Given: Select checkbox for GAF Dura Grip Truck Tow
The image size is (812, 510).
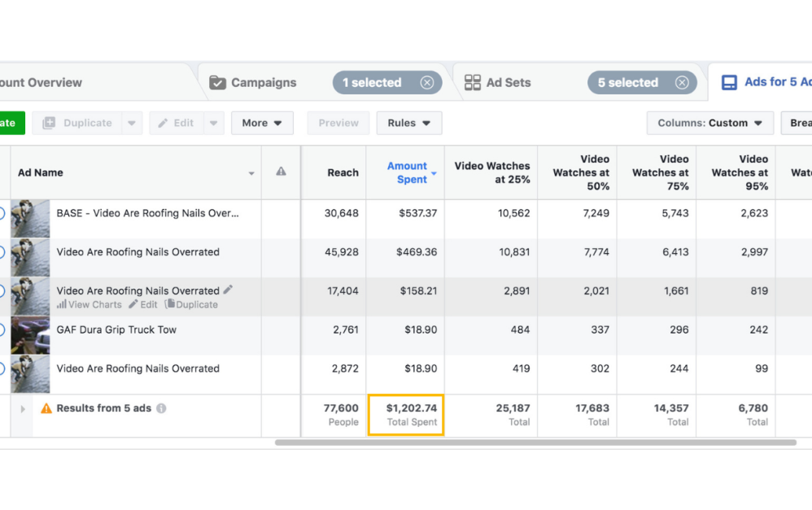Looking at the screenshot, I should click(2, 329).
